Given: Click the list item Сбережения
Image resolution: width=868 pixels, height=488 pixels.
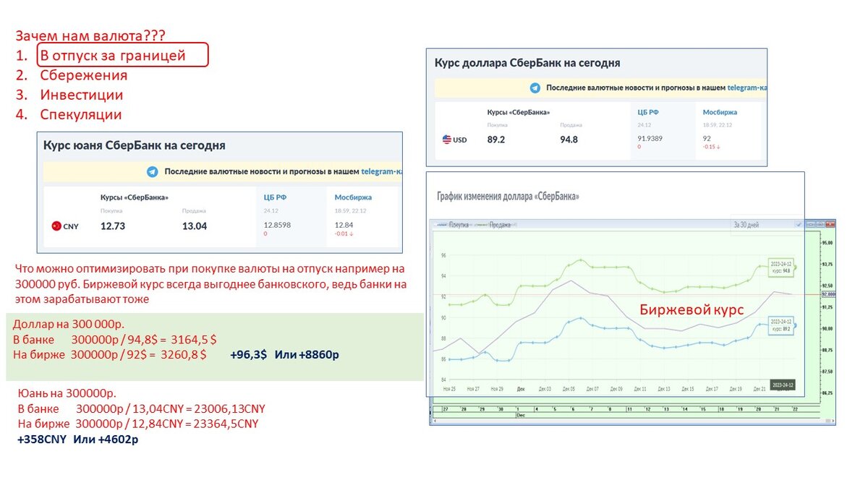Looking at the screenshot, I should coord(83,75).
